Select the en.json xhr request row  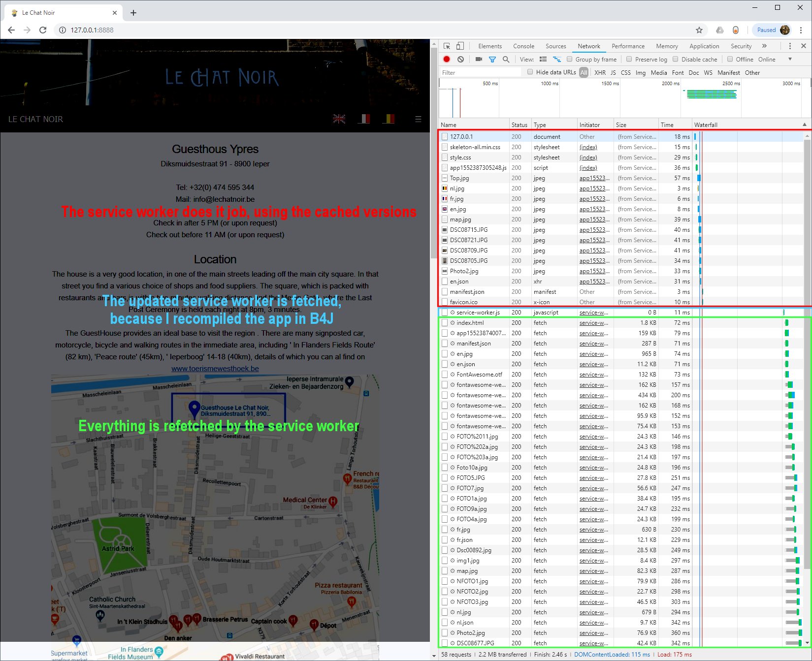pos(621,282)
